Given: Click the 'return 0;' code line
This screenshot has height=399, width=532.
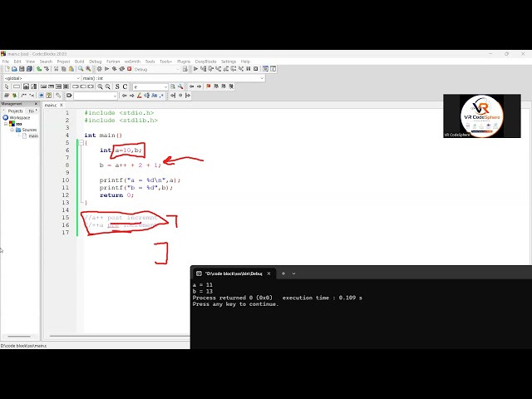Looking at the screenshot, I should [x=116, y=195].
